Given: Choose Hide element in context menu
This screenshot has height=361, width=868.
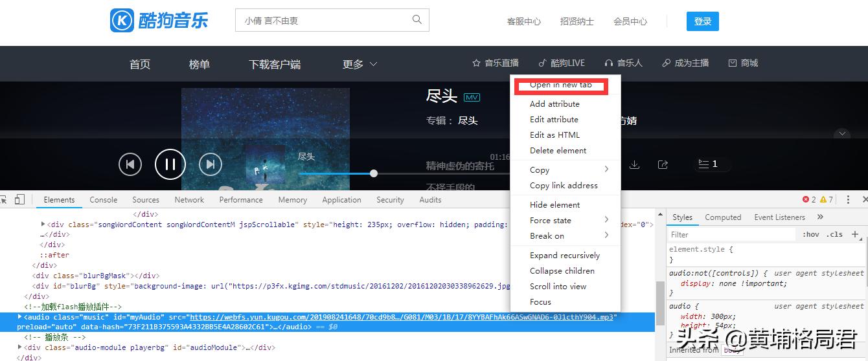Looking at the screenshot, I should 554,204.
